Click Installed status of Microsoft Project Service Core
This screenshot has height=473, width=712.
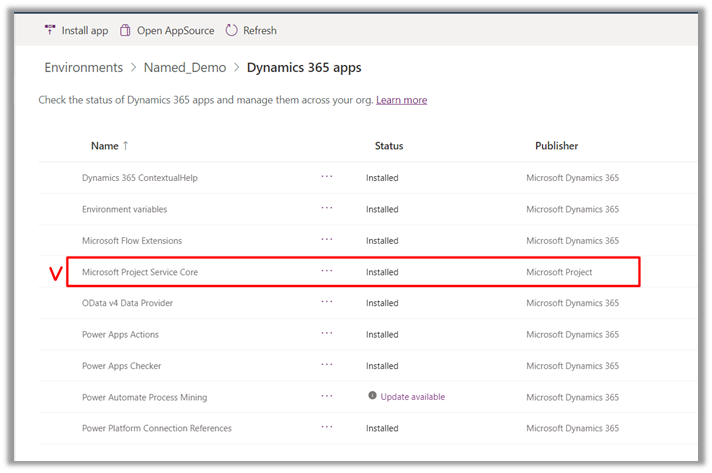(382, 272)
